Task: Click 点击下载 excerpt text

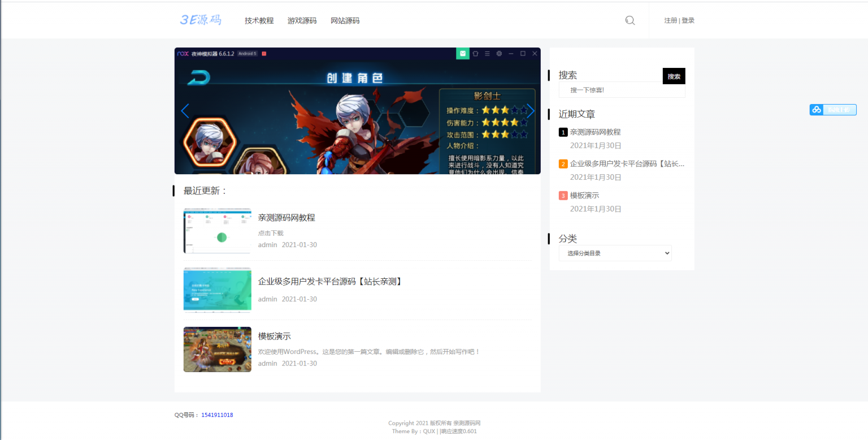Action: pos(271,233)
